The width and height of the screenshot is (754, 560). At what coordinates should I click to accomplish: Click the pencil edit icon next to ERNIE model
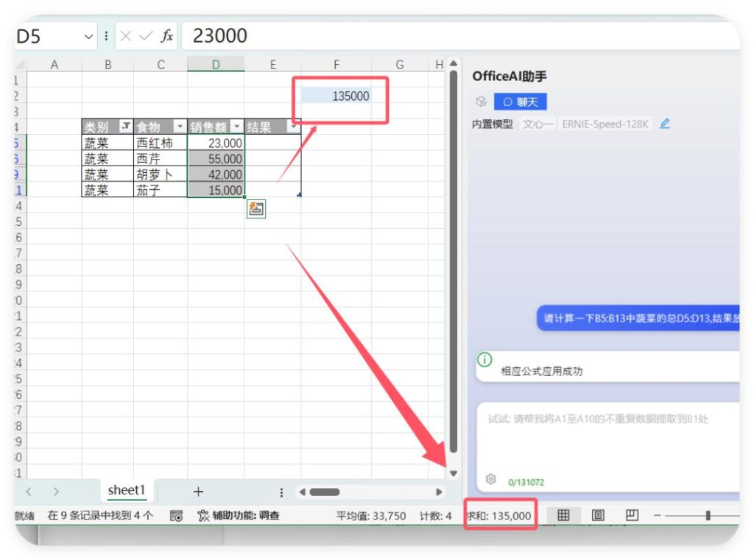point(664,124)
